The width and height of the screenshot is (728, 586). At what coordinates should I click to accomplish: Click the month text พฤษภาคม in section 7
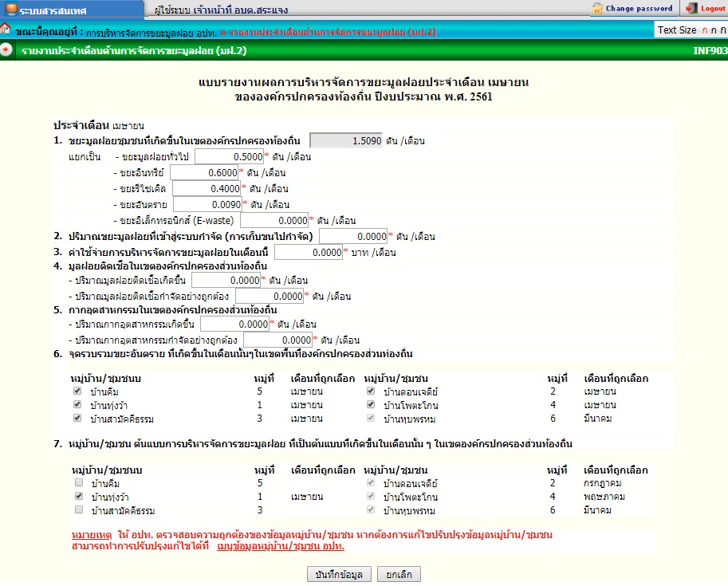point(604,497)
